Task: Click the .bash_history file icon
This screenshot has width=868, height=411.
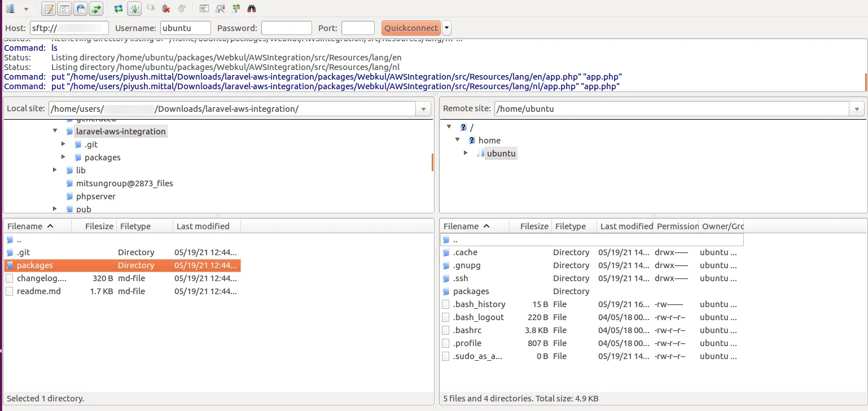Action: tap(446, 304)
